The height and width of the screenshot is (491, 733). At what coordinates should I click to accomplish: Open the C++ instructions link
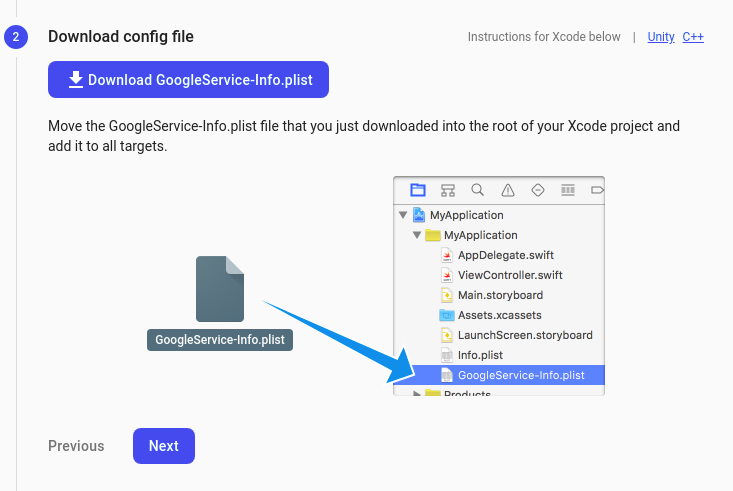coord(693,36)
